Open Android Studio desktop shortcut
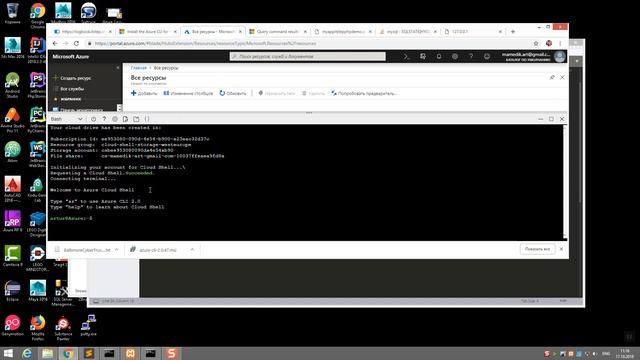The height and width of the screenshot is (360, 640). [x=12, y=85]
